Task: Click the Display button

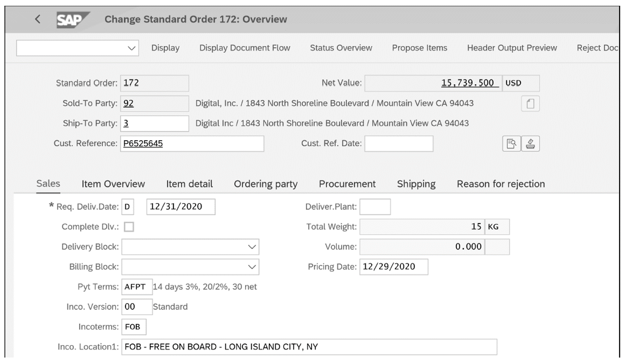Action: (165, 48)
